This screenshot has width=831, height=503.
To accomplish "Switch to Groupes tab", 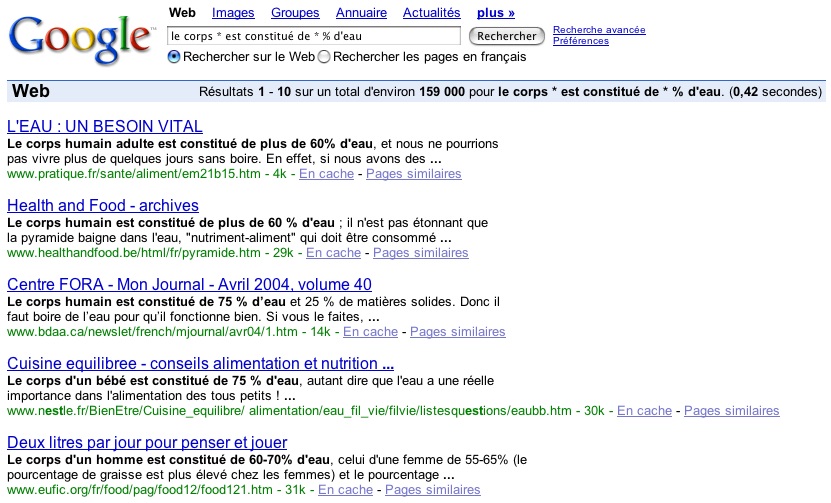I will 295,13.
